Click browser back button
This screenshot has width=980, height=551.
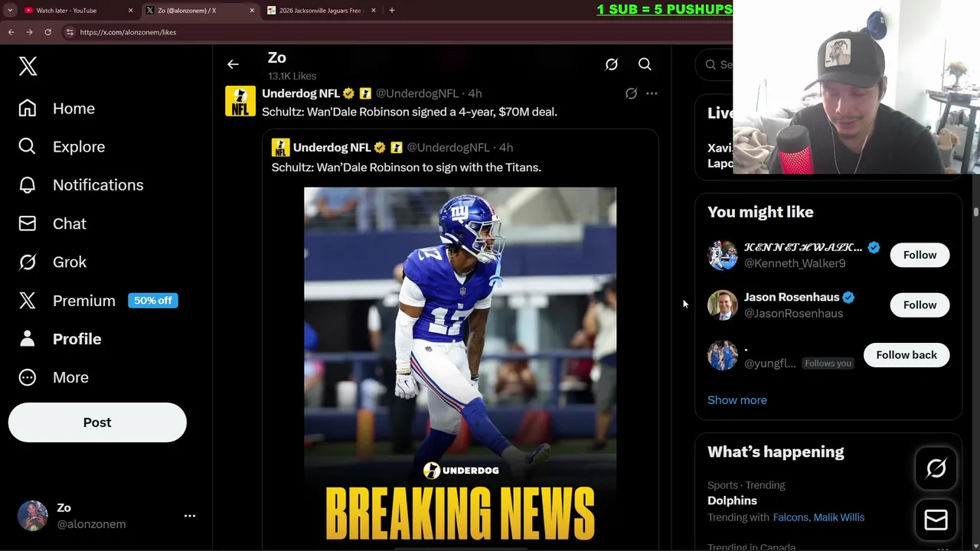[x=11, y=32]
